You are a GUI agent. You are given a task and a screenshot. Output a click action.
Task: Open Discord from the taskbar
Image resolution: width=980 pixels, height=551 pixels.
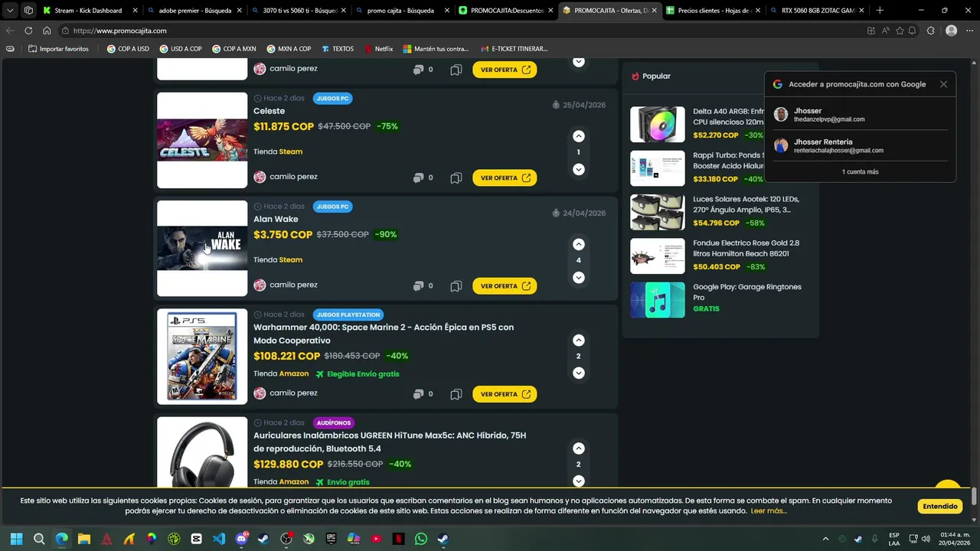(x=241, y=539)
